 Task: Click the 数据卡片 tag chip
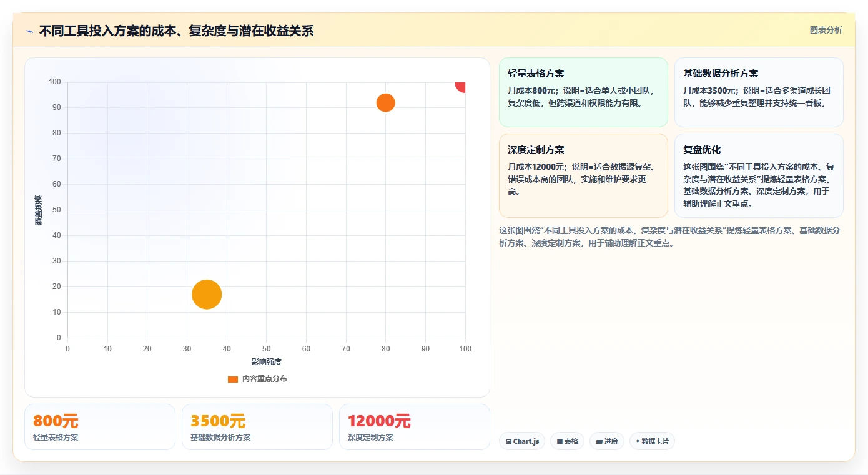point(652,441)
